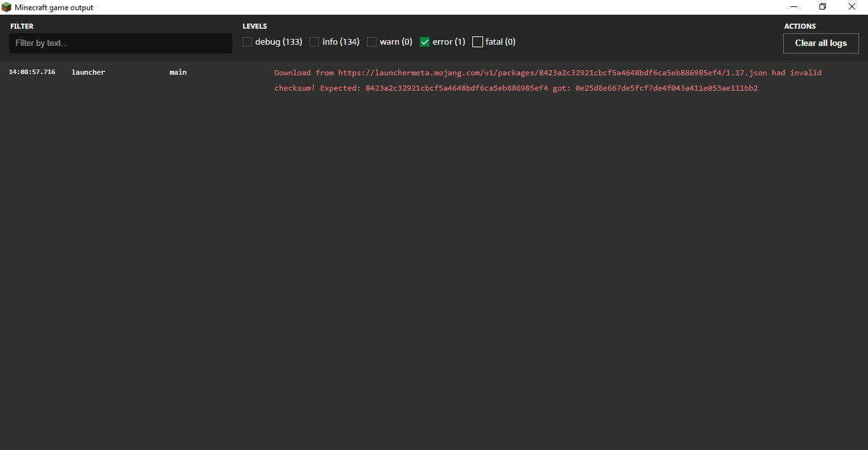Click the Filter by text input field

pyautogui.click(x=121, y=43)
